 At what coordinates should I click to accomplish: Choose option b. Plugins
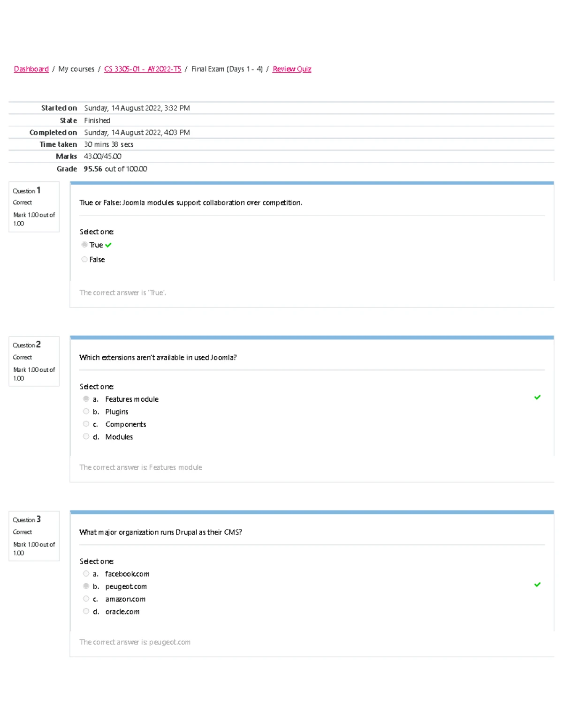tap(86, 412)
